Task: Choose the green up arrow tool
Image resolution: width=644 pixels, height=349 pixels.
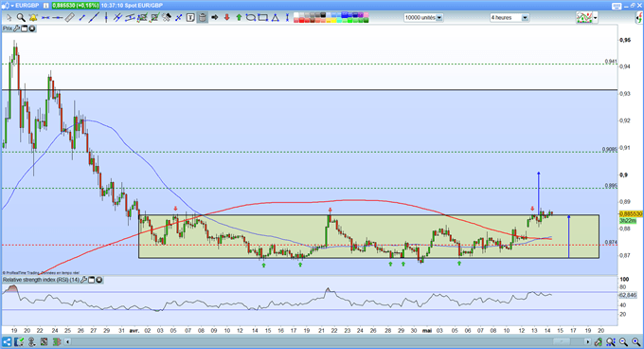Action: coord(239,17)
